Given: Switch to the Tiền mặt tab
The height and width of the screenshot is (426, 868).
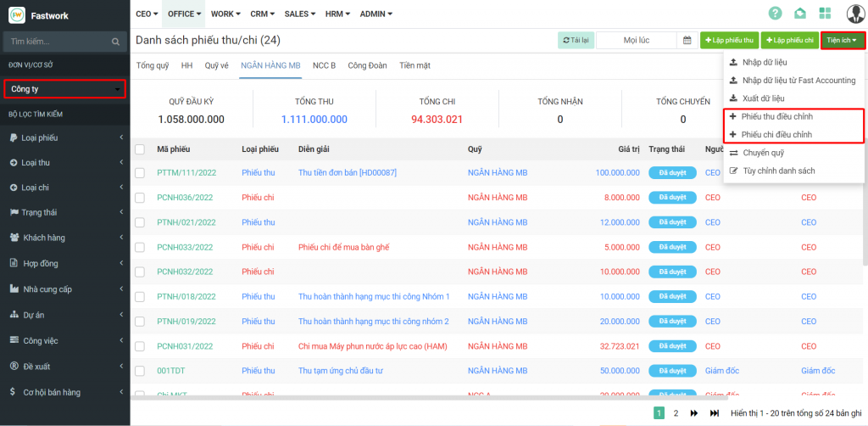Looking at the screenshot, I should 415,64.
